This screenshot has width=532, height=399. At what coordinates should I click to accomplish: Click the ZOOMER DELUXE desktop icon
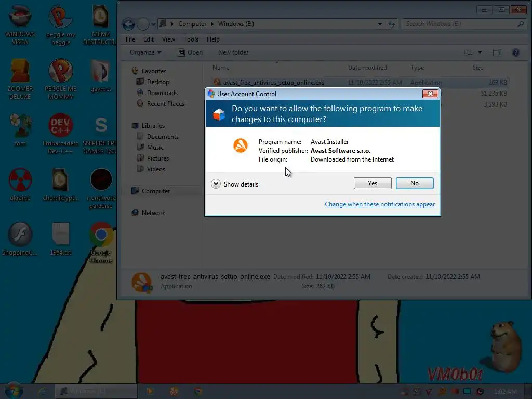(x=20, y=79)
